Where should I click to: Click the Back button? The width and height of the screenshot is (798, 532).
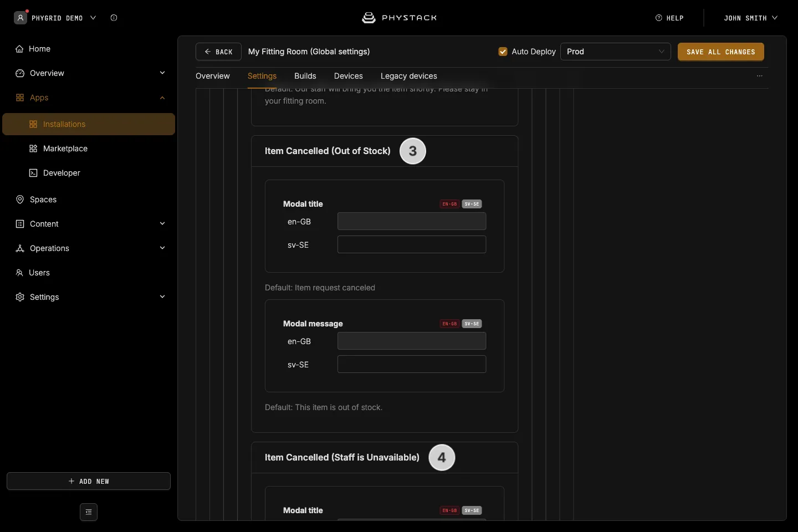point(218,52)
